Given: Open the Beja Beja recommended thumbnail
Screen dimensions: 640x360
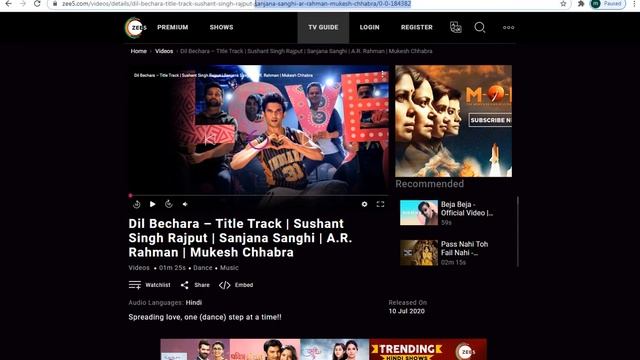Looking at the screenshot, I should point(419,213).
